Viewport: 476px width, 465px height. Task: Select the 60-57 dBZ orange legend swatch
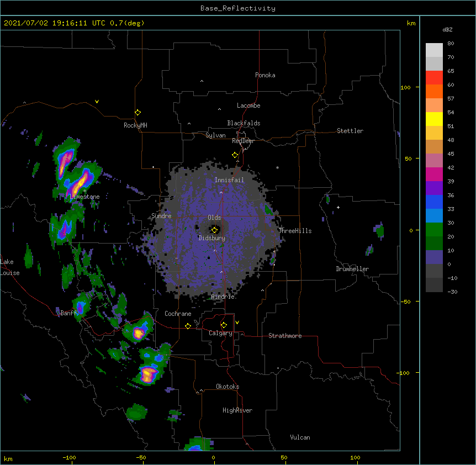tap(434, 91)
